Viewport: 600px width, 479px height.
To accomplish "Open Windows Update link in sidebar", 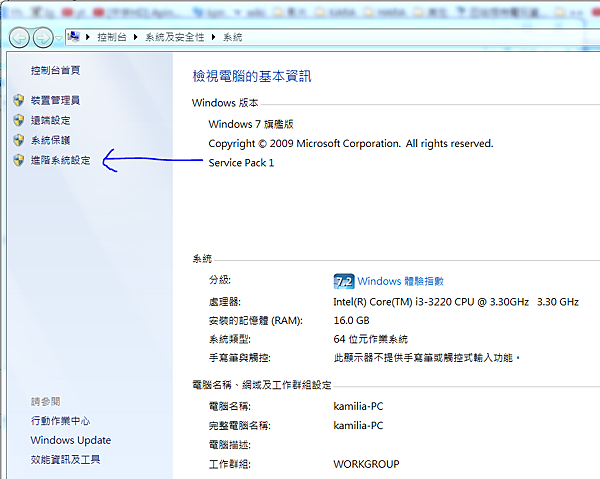I will tap(71, 440).
